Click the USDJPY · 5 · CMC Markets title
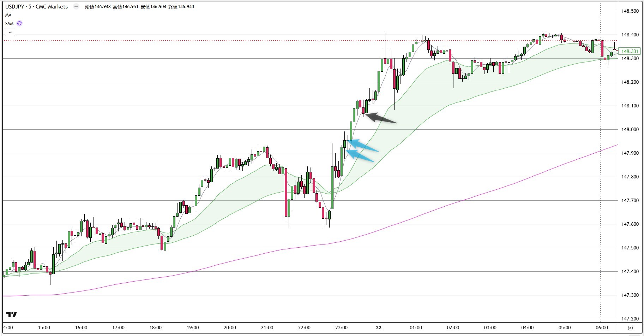The image size is (644, 336). 36,6
